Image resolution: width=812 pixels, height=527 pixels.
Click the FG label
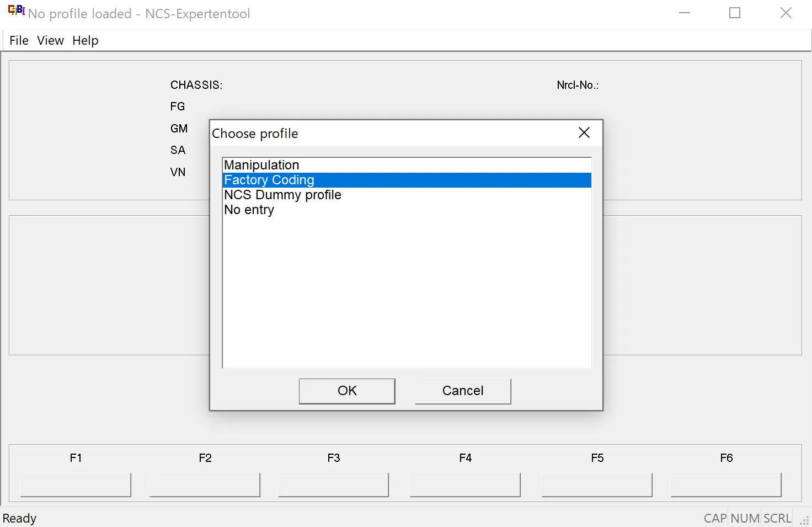click(x=178, y=107)
